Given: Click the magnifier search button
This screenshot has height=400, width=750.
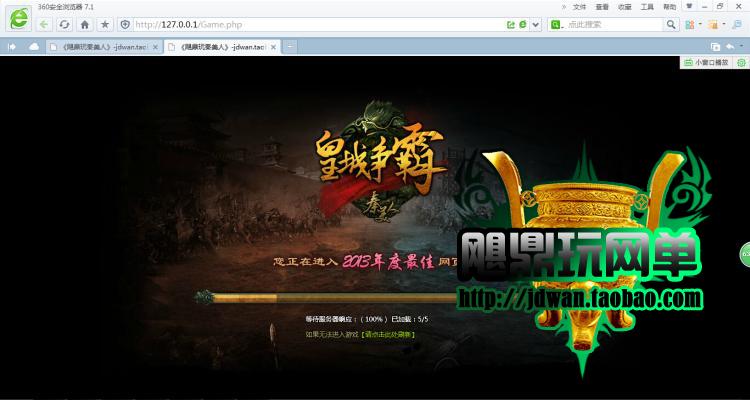Looking at the screenshot, I should 671,24.
